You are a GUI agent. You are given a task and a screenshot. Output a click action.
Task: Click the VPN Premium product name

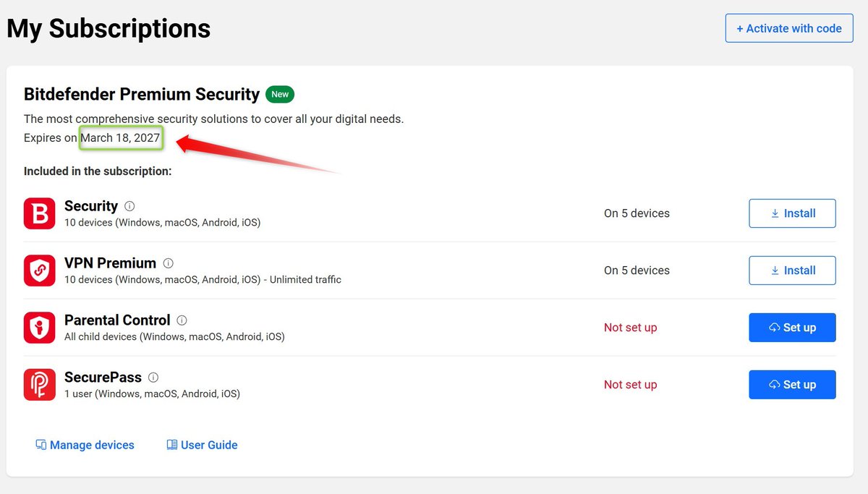(110, 263)
